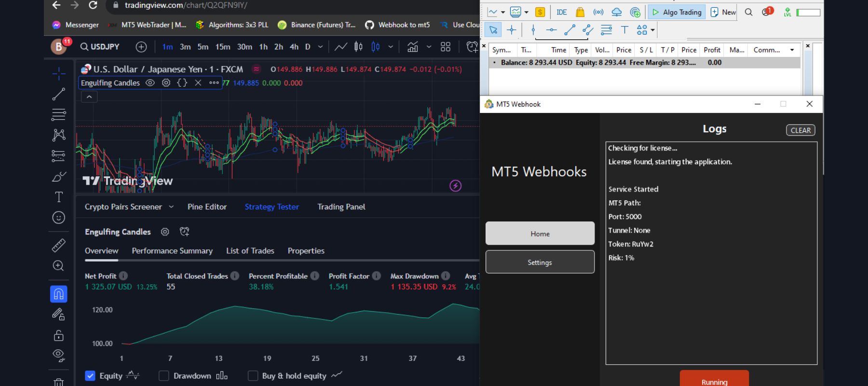Switch to the Performance Summary tab

click(x=172, y=251)
